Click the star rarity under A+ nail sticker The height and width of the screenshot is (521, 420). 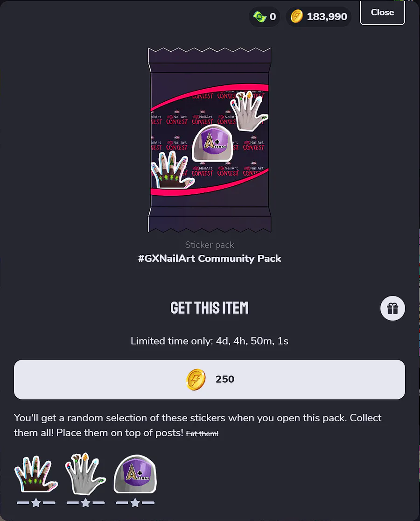135,503
